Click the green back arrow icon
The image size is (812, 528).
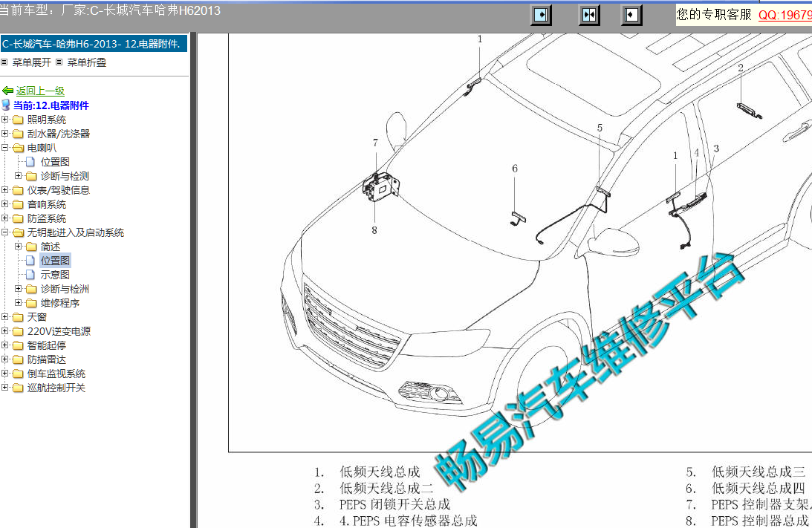tap(7, 91)
